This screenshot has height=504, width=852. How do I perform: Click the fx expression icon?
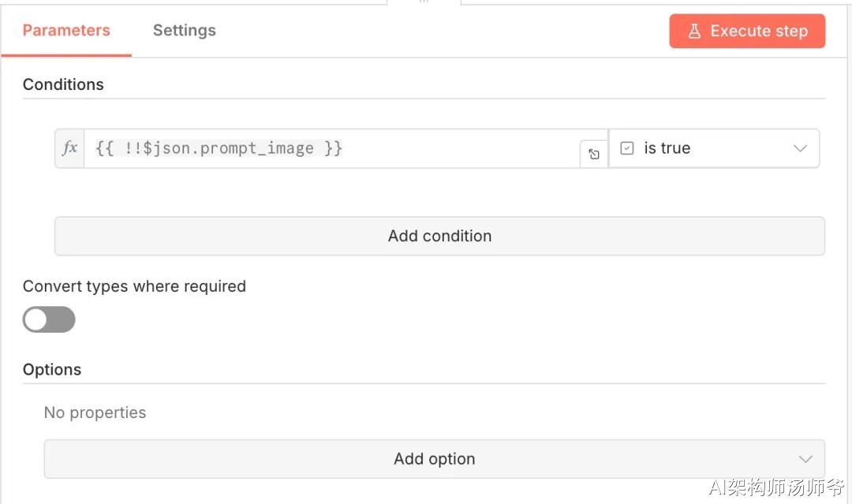pyautogui.click(x=70, y=148)
